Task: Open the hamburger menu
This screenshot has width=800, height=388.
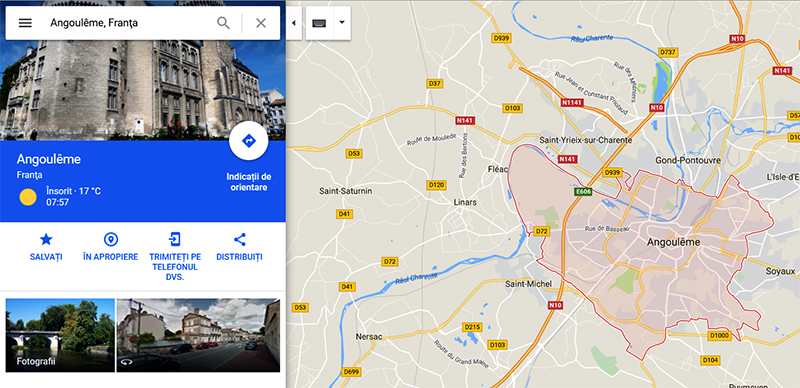Action: 25,23
